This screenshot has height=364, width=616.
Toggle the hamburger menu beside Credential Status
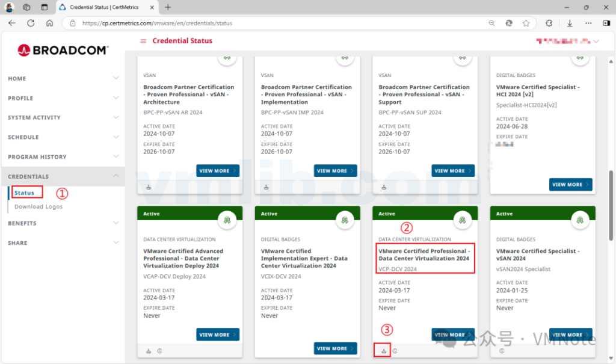[143, 41]
